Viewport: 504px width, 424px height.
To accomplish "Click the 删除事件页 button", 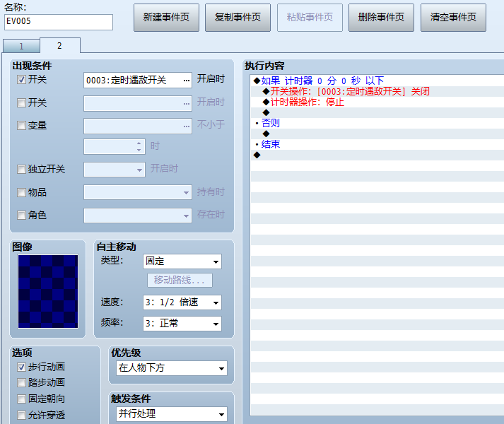I will click(x=381, y=18).
